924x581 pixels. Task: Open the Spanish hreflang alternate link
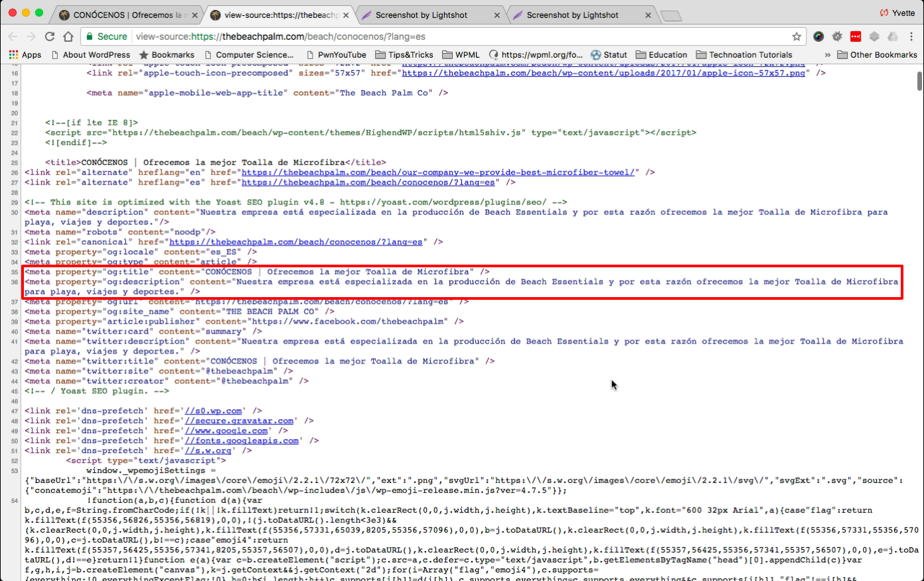368,182
